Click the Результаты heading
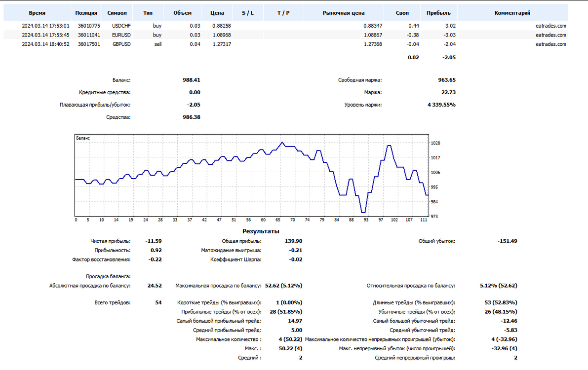The width and height of the screenshot is (588, 370). pos(261,231)
